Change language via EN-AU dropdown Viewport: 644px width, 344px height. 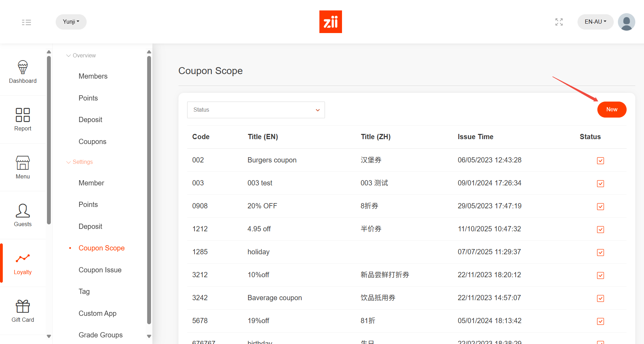pyautogui.click(x=595, y=22)
